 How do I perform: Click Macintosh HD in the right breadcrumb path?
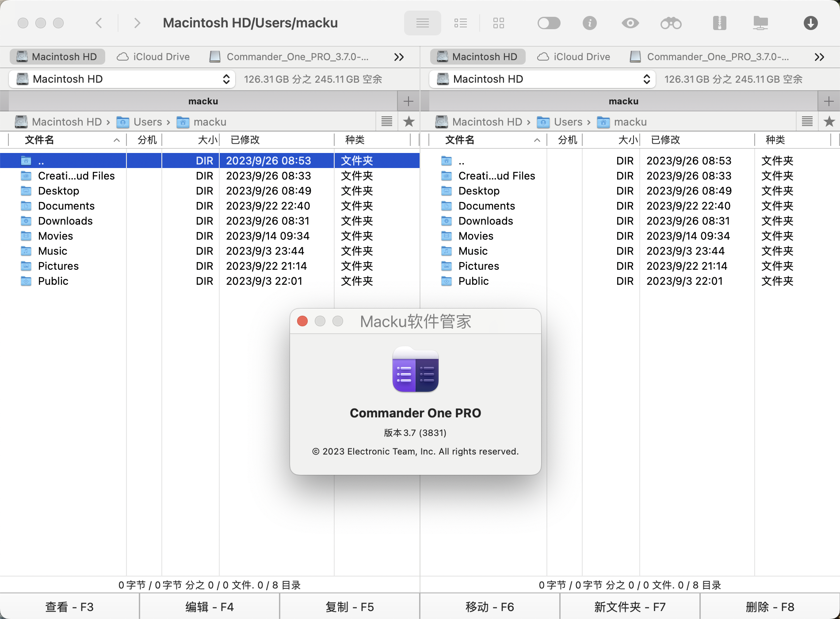click(479, 122)
